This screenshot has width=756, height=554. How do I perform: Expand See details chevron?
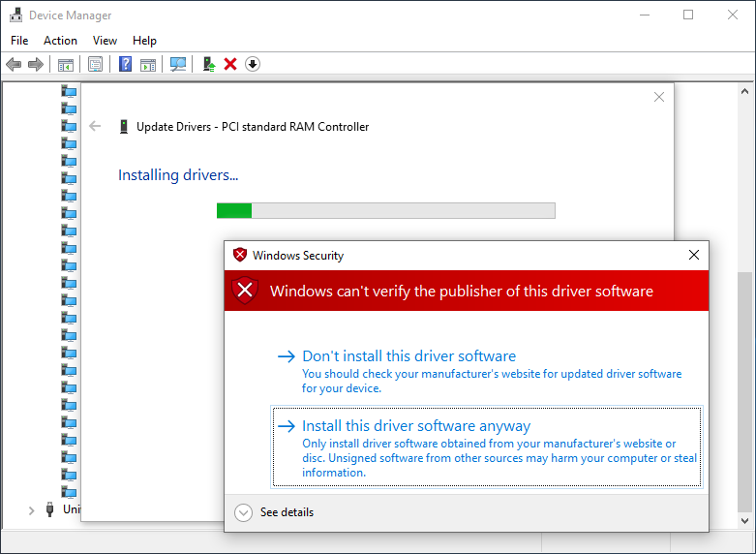244,512
